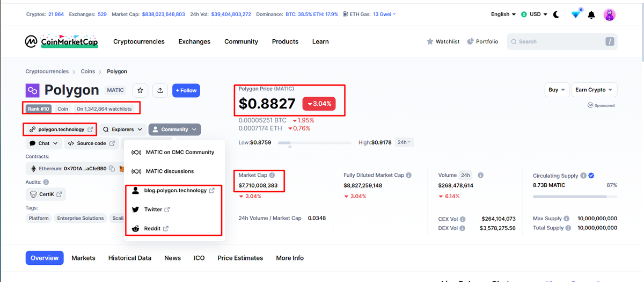Change the 24h low/high range dropdown
Screen dimensions: 644x282
[404, 142]
